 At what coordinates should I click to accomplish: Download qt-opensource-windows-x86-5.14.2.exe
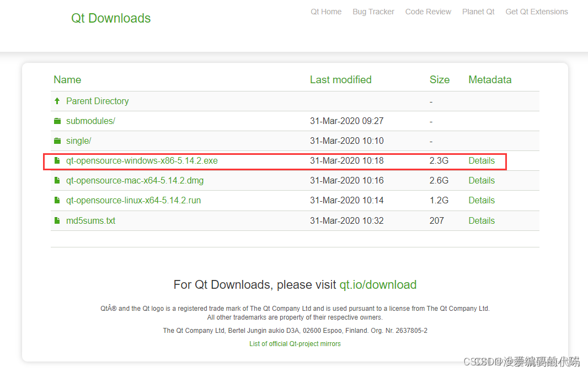[142, 161]
